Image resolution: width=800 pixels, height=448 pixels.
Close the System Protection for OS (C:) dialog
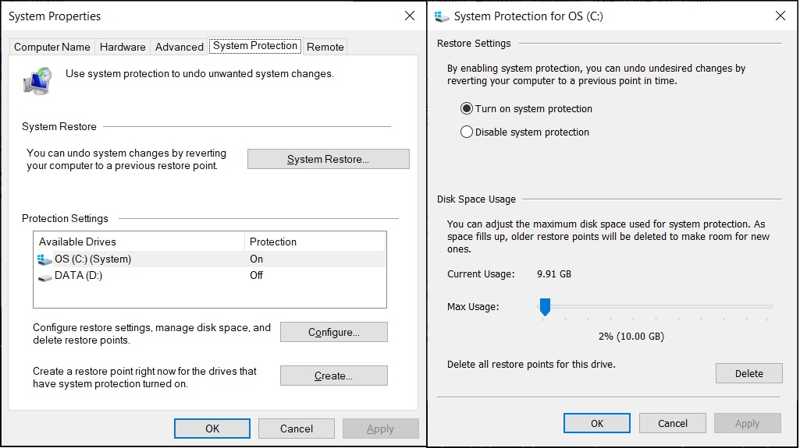781,16
